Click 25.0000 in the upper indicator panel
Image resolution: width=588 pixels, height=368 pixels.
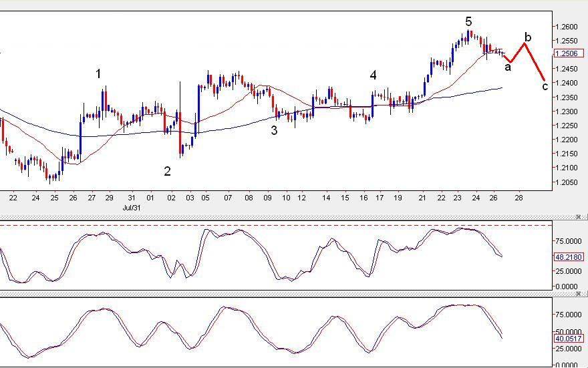tap(569, 271)
